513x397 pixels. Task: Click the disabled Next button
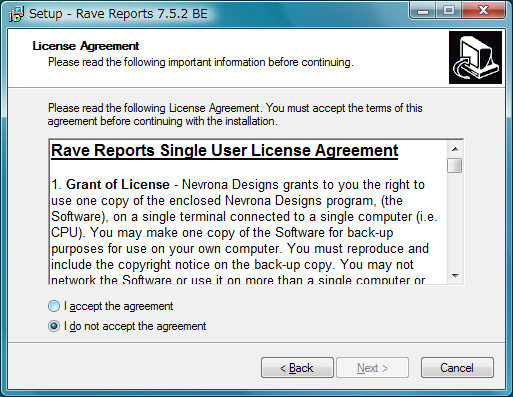[x=372, y=368]
